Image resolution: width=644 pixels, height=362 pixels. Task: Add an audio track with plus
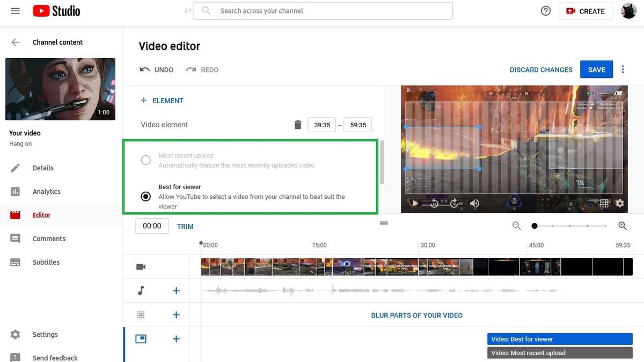(176, 291)
